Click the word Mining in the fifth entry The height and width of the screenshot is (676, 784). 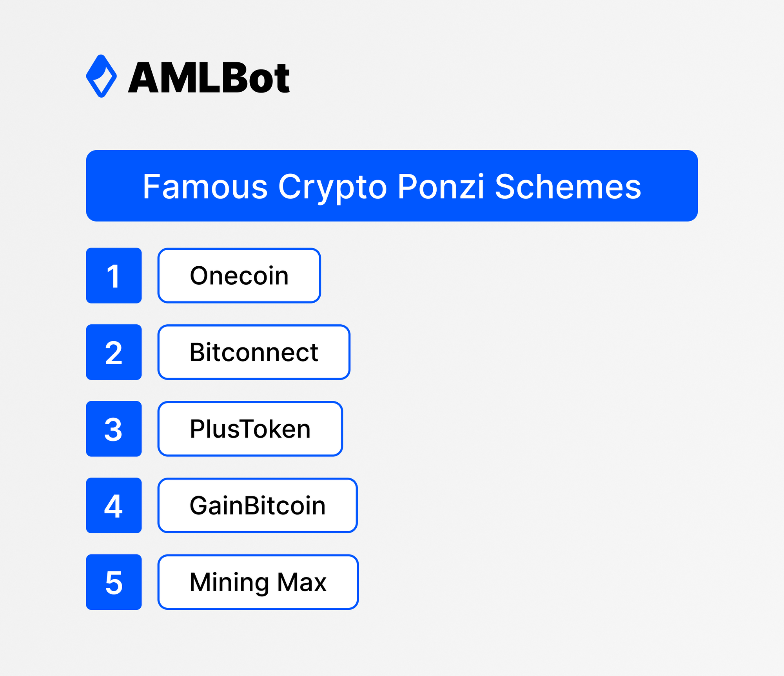pyautogui.click(x=229, y=583)
